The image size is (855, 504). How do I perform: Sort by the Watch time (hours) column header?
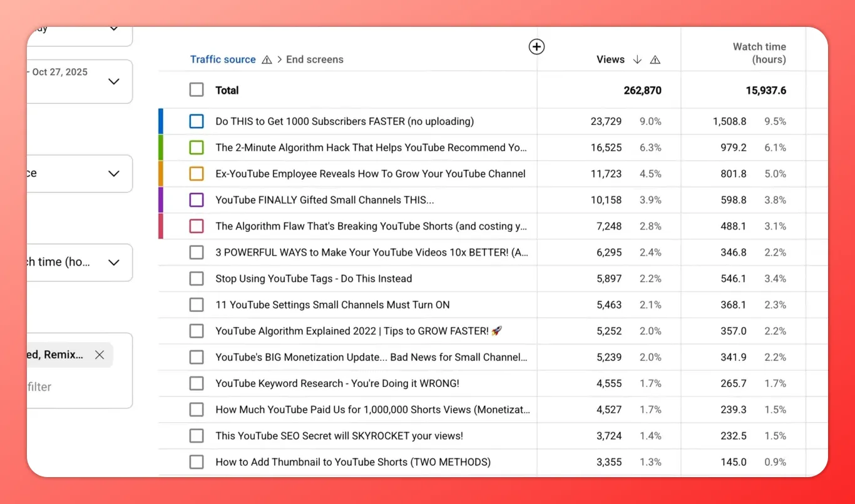click(x=759, y=53)
